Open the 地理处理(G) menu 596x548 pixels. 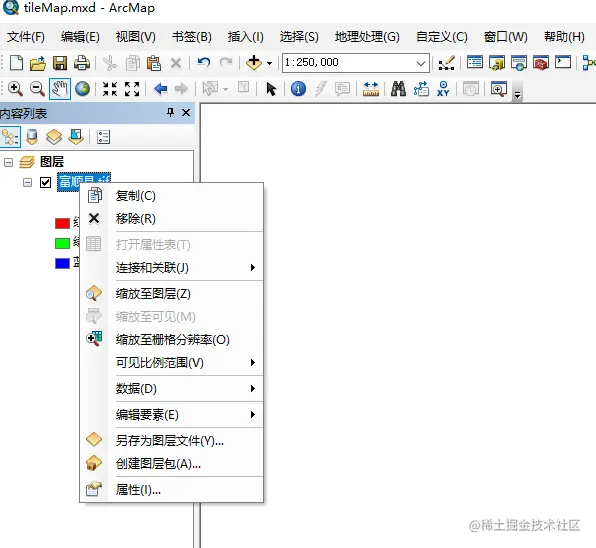point(367,37)
